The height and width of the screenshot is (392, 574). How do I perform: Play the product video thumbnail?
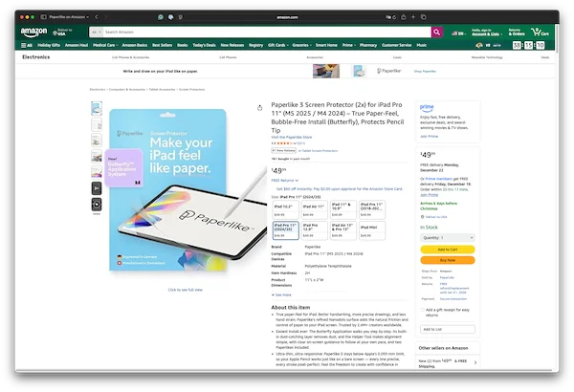pyautogui.click(x=97, y=205)
